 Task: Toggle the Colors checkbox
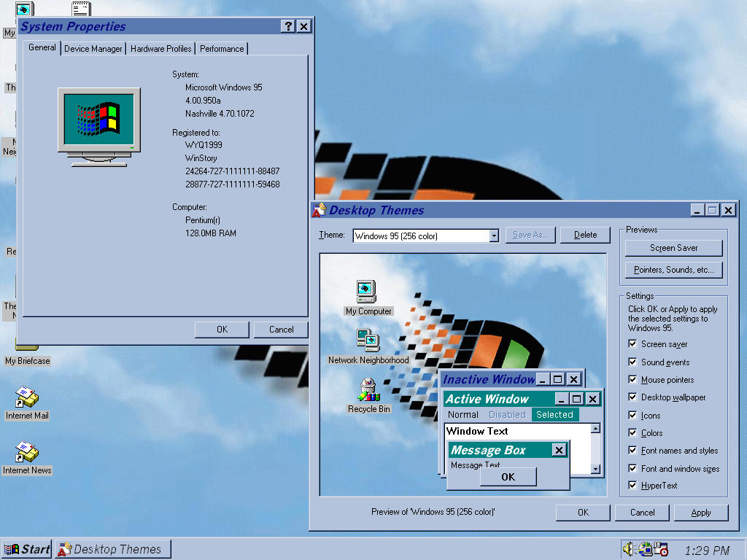(632, 433)
